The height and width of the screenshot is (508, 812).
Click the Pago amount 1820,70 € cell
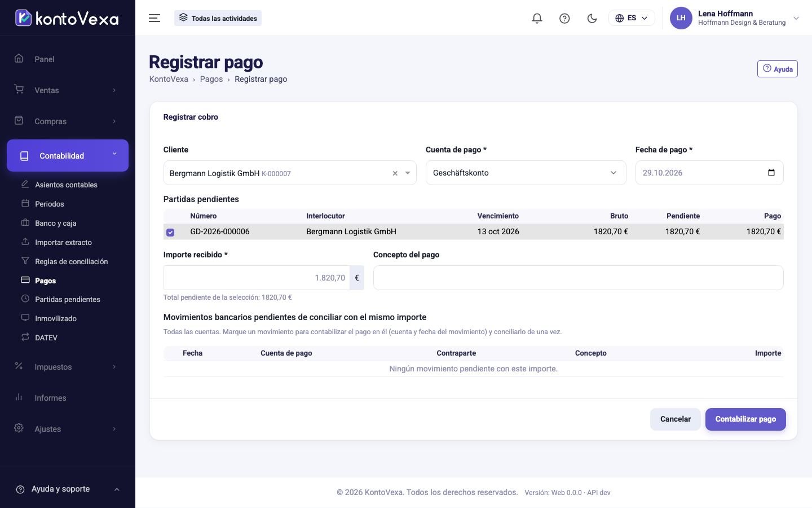[x=764, y=231]
